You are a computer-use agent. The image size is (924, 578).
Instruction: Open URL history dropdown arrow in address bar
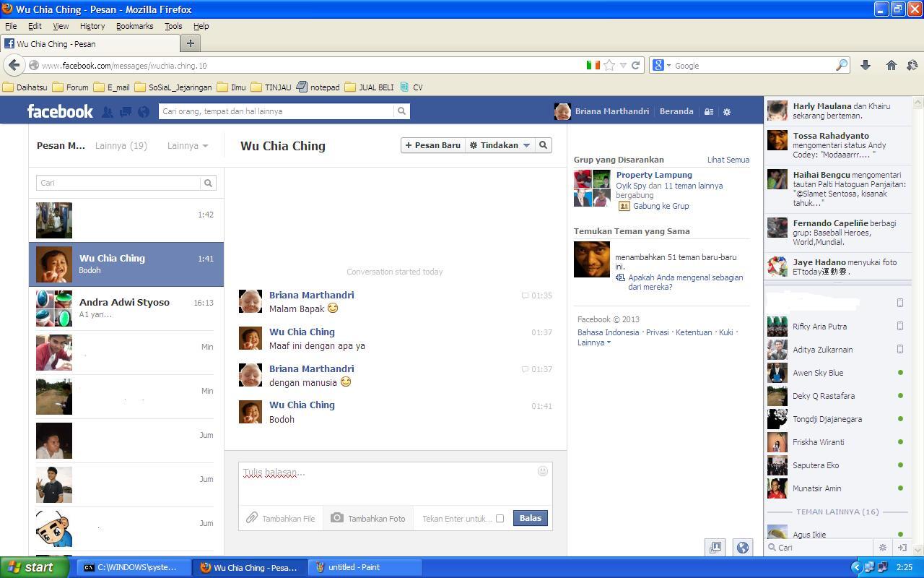click(623, 65)
